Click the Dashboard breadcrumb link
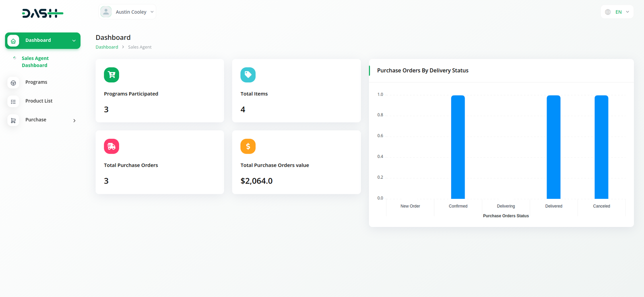Image resolution: width=644 pixels, height=297 pixels. (107, 47)
